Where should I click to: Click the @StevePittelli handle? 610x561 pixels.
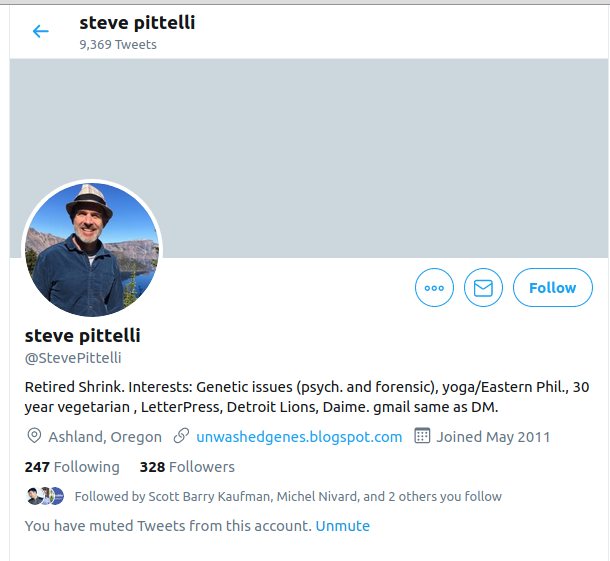click(x=73, y=358)
